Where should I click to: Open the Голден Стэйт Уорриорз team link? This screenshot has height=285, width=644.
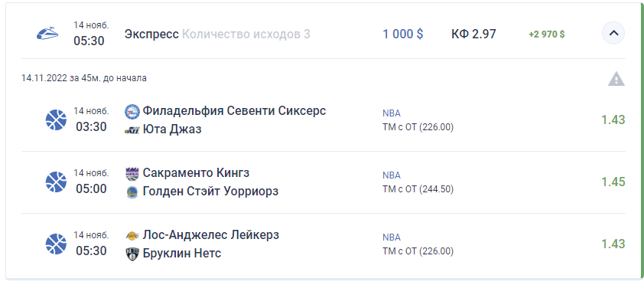210,192
